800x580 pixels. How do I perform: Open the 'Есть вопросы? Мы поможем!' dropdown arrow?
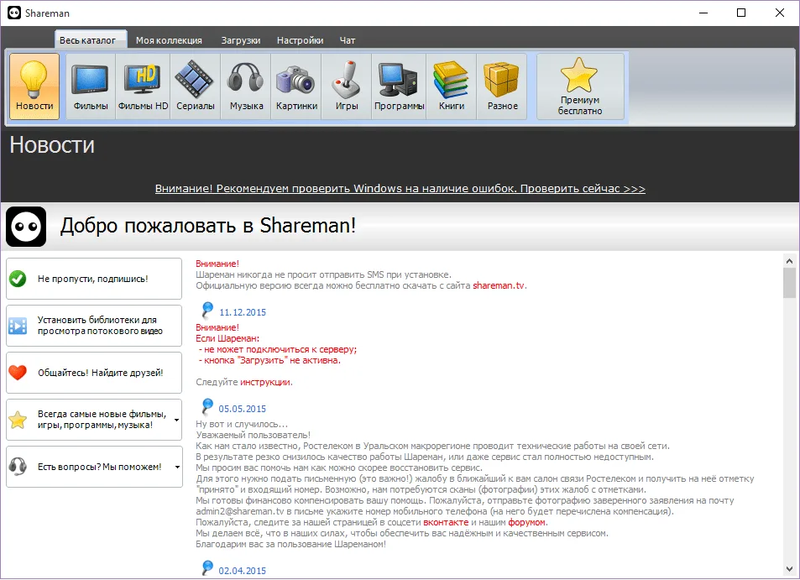point(178,466)
